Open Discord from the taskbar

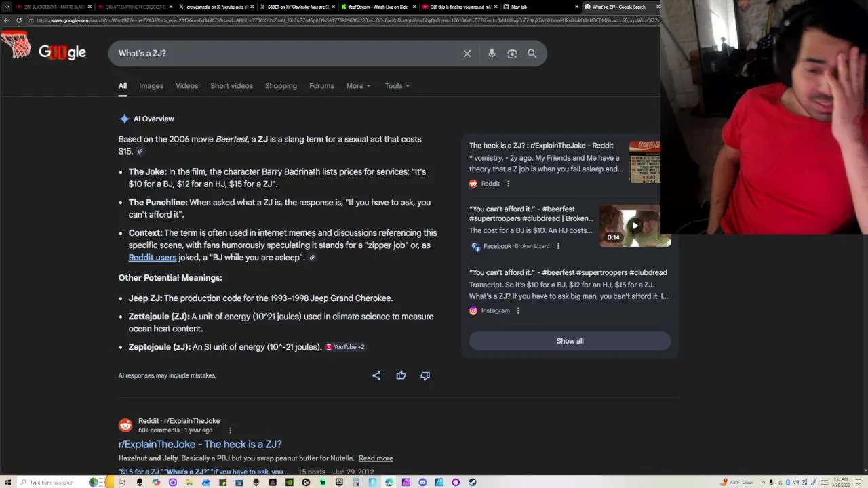tap(422, 482)
